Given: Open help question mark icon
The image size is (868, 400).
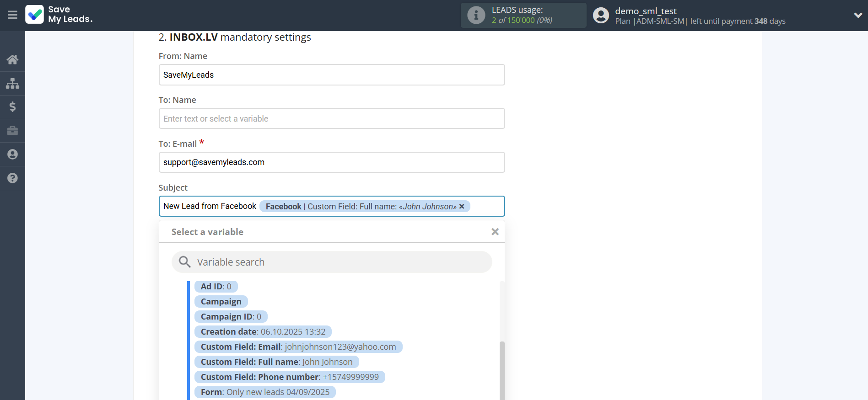Looking at the screenshot, I should [12, 178].
